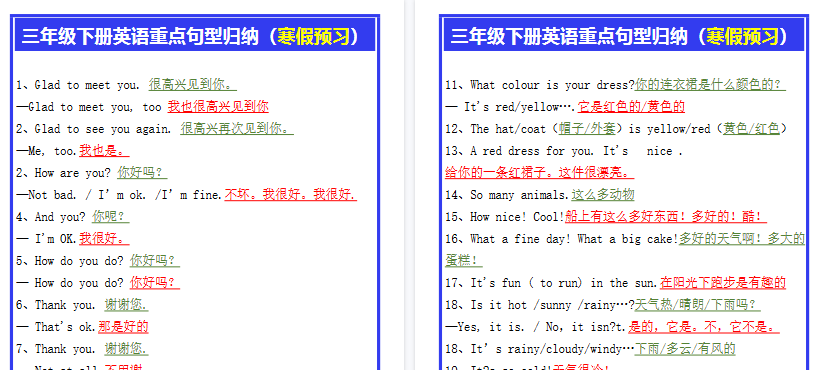
Task: Click the sentence 'Yes, it is. / No, it isn?t.'
Action: click(542, 327)
